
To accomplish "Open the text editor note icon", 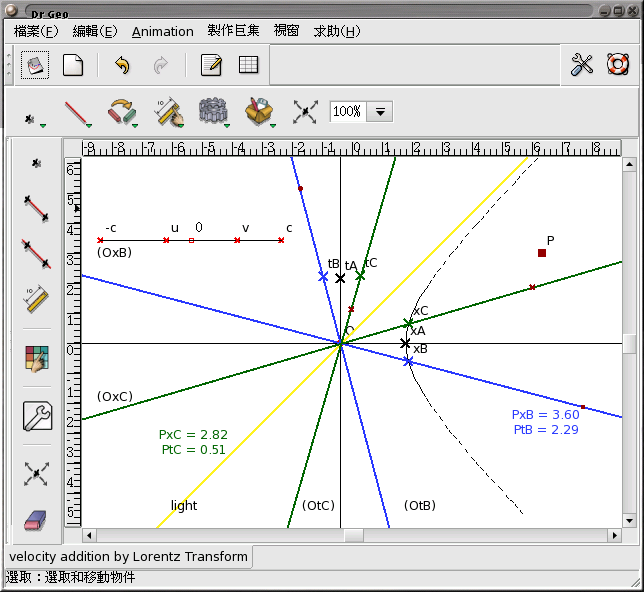I will pos(212,65).
